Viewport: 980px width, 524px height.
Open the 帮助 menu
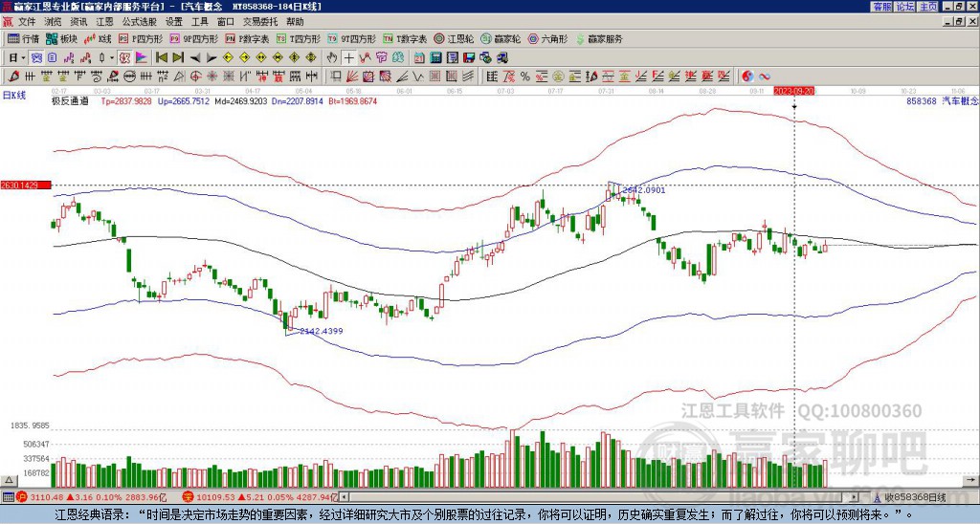(x=295, y=22)
